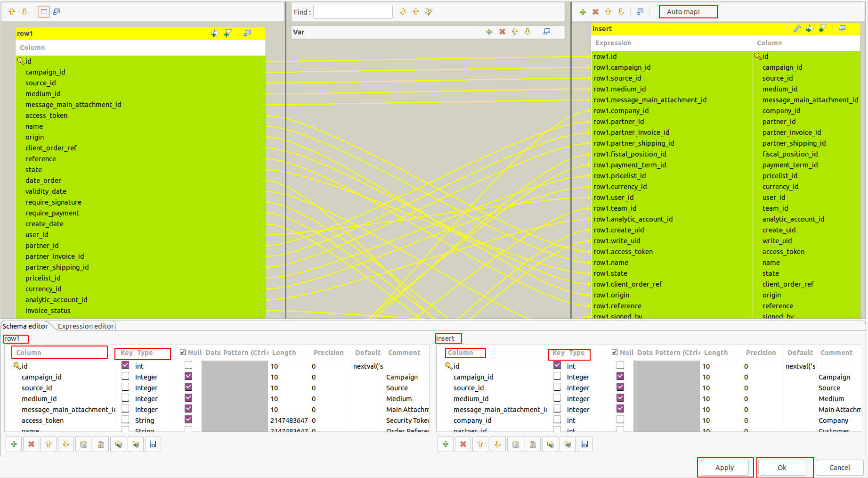Image resolution: width=868 pixels, height=478 pixels.
Task: Minimize the row1 table using its window icon
Action: tap(247, 33)
